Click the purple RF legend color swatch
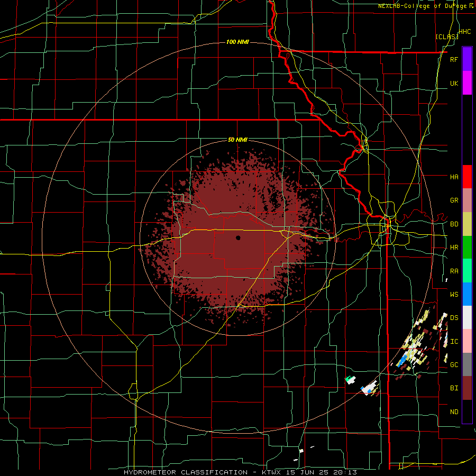 click(467, 59)
